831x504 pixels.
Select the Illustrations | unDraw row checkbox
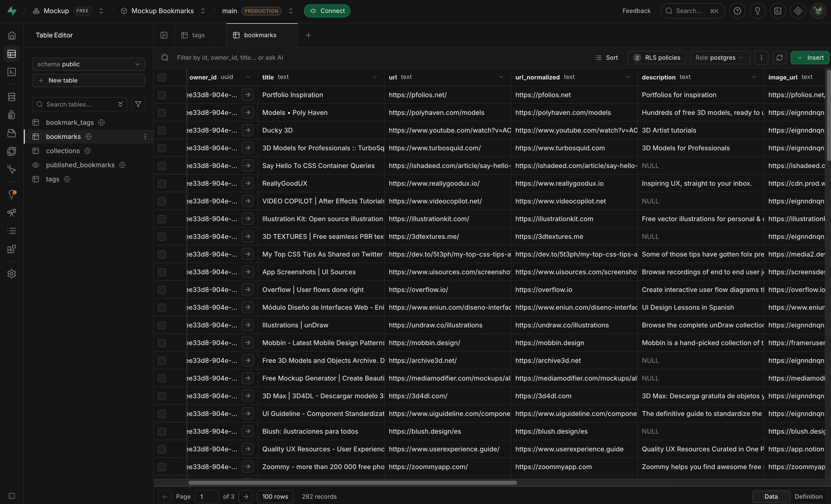162,325
